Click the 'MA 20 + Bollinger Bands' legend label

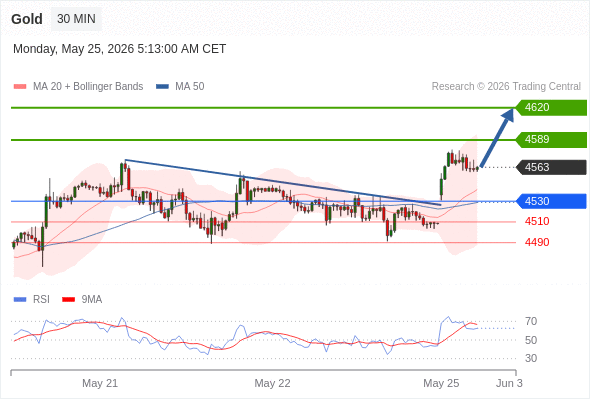tap(88, 87)
